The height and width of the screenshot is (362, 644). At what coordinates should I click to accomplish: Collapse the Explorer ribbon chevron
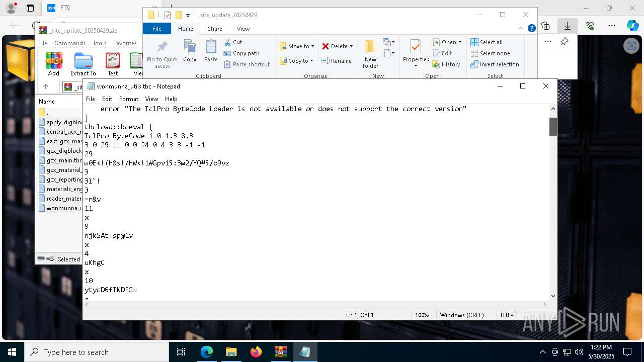(x=521, y=29)
